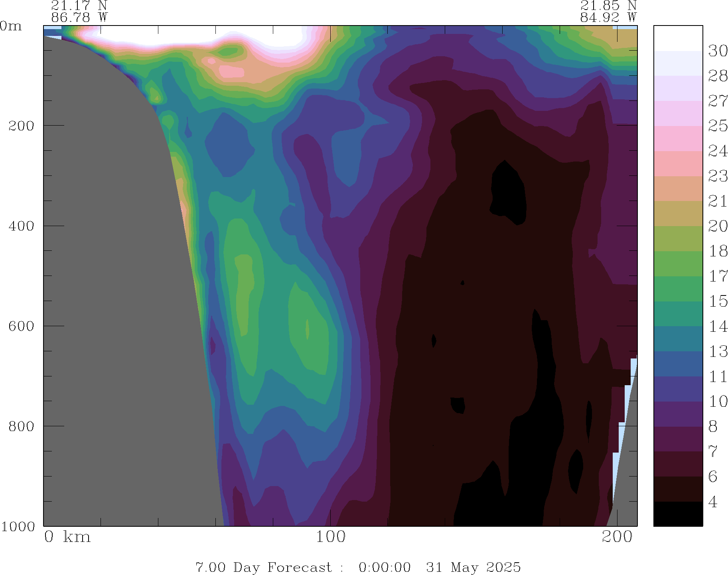Click the 600 depth axis label
Image resolution: width=728 pixels, height=575 pixels.
(x=22, y=326)
